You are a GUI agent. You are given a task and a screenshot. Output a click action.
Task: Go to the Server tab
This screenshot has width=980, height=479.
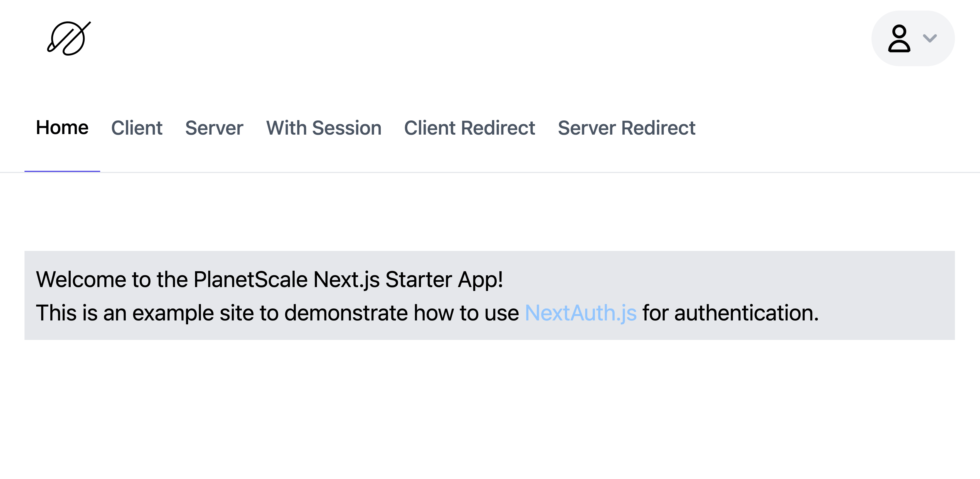pyautogui.click(x=214, y=128)
